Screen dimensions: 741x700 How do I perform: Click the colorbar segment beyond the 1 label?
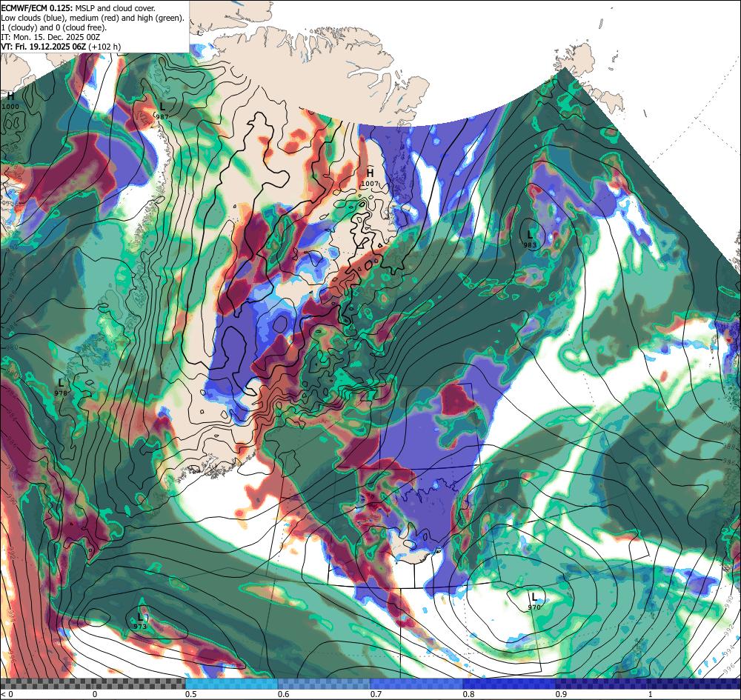pyautogui.click(x=694, y=684)
